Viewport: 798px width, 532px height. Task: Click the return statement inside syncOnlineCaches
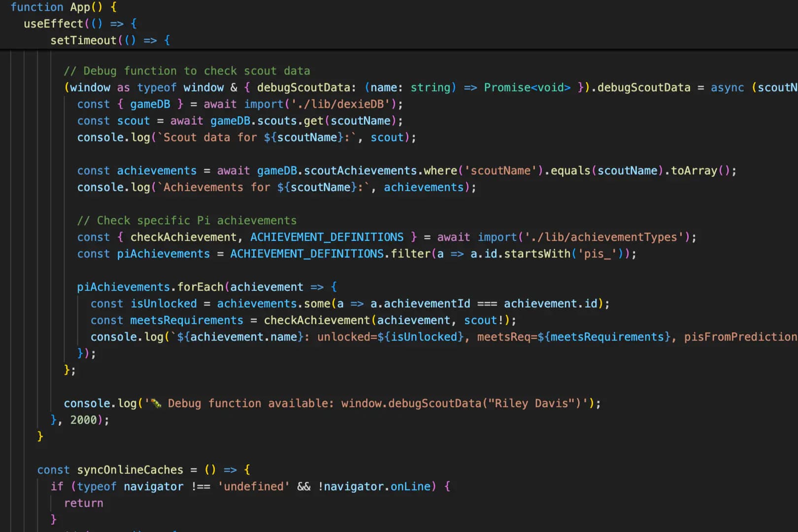pos(83,502)
